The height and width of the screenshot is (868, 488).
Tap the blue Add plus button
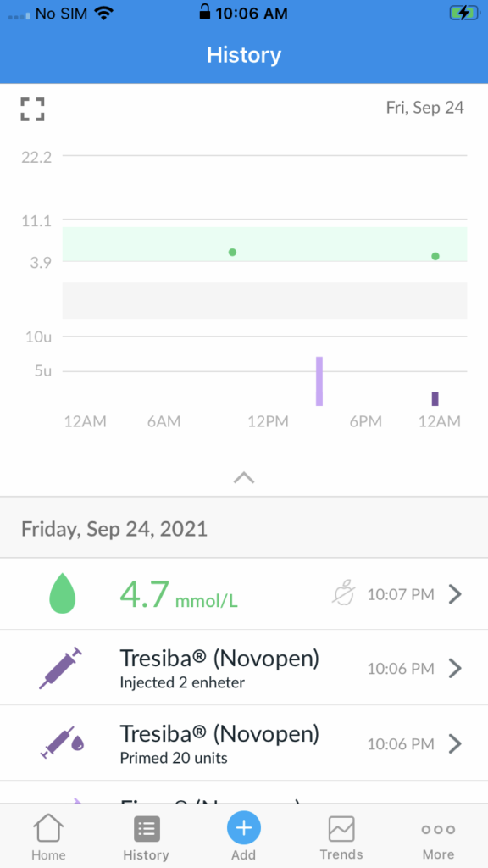[x=244, y=828]
